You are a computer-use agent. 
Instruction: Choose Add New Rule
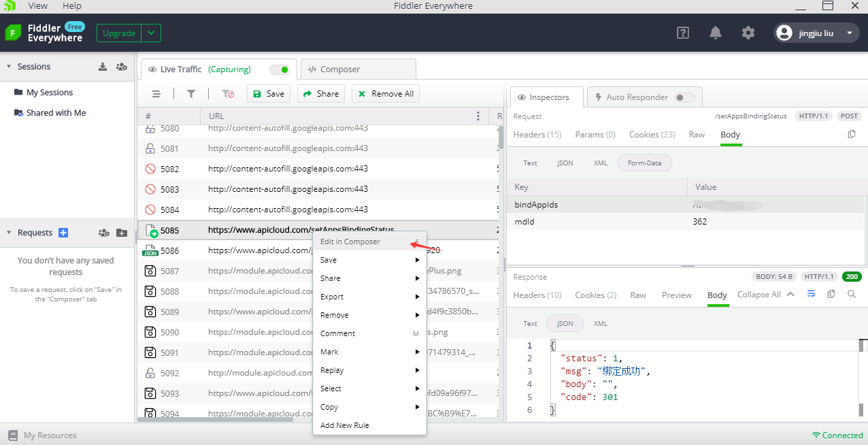tap(369, 425)
